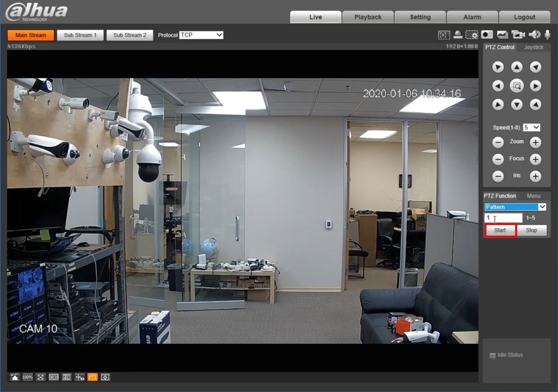Switch to the PTZ Menu tab
Image resolution: width=558 pixels, height=392 pixels.
tap(533, 196)
